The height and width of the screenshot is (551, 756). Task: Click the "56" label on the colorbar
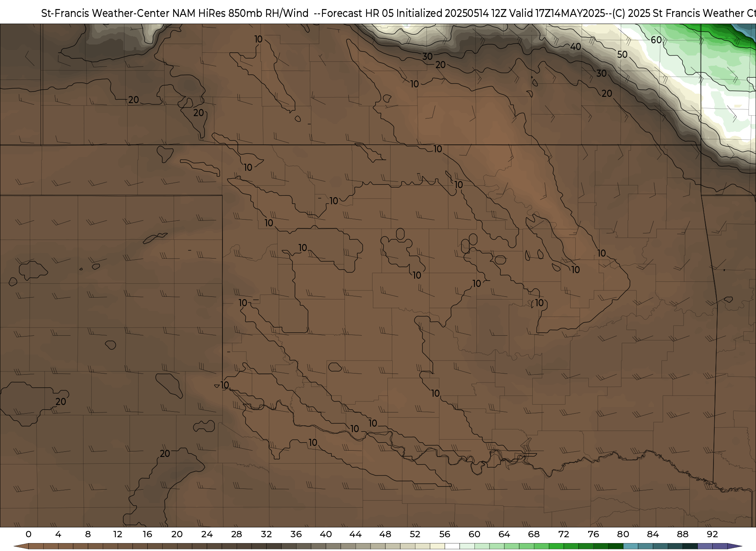(x=445, y=534)
